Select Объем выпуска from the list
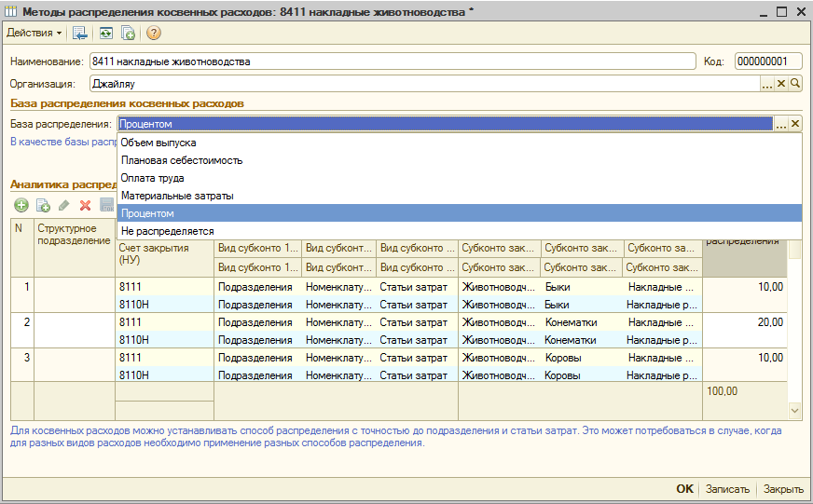813x504 pixels. [x=158, y=143]
